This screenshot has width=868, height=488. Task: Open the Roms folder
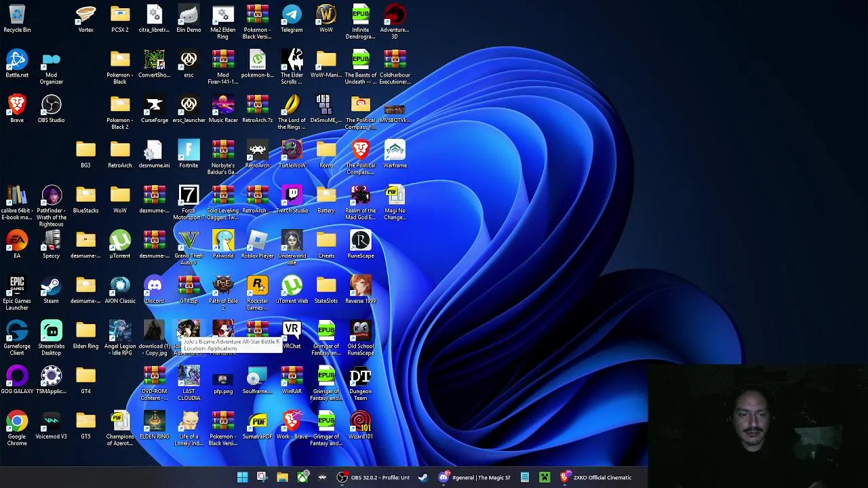[326, 155]
